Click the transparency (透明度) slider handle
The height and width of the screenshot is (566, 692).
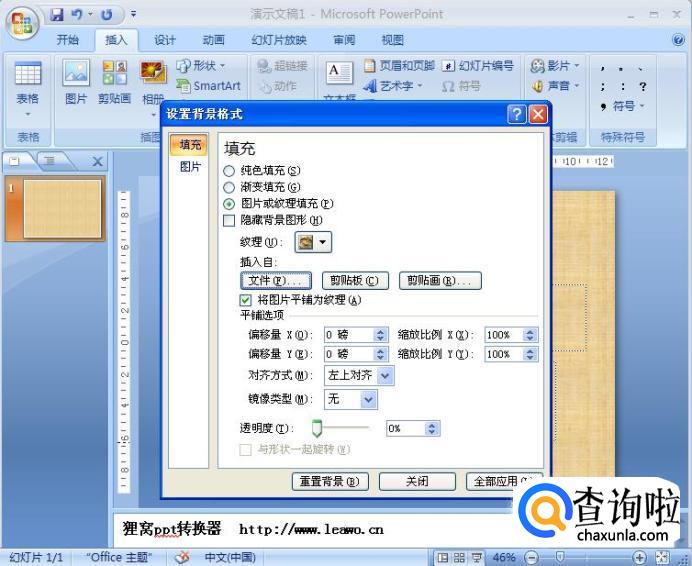click(x=316, y=428)
